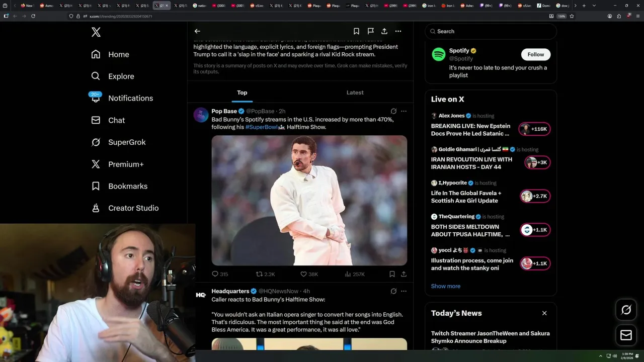The height and width of the screenshot is (362, 644).
Task: Click the Grok icon on Headquarters post
Action: click(x=393, y=291)
